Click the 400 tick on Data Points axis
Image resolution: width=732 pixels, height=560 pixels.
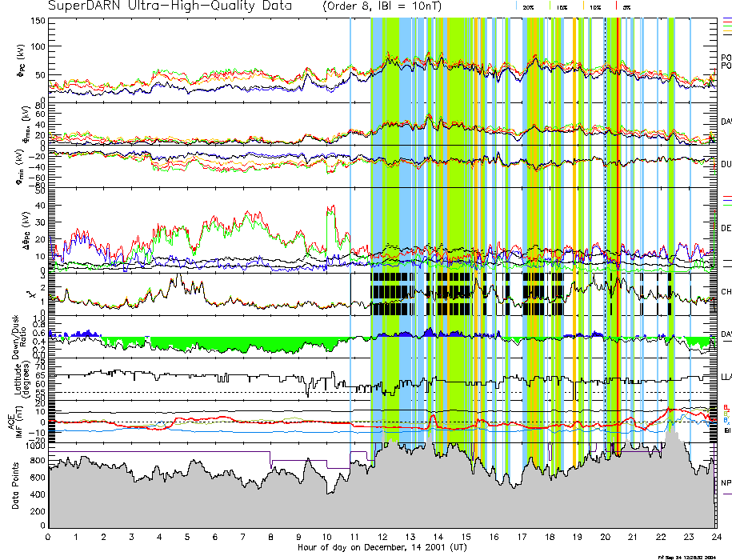coord(38,494)
